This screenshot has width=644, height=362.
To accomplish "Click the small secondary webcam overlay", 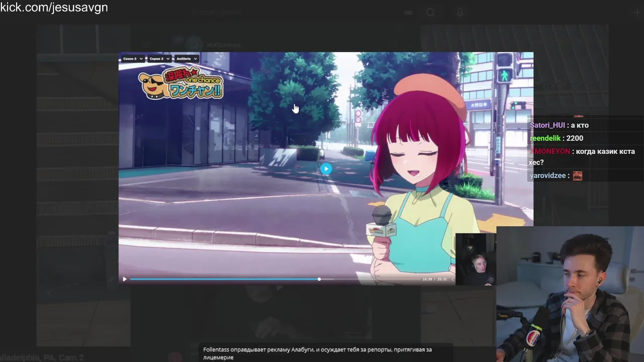I will pos(475,259).
